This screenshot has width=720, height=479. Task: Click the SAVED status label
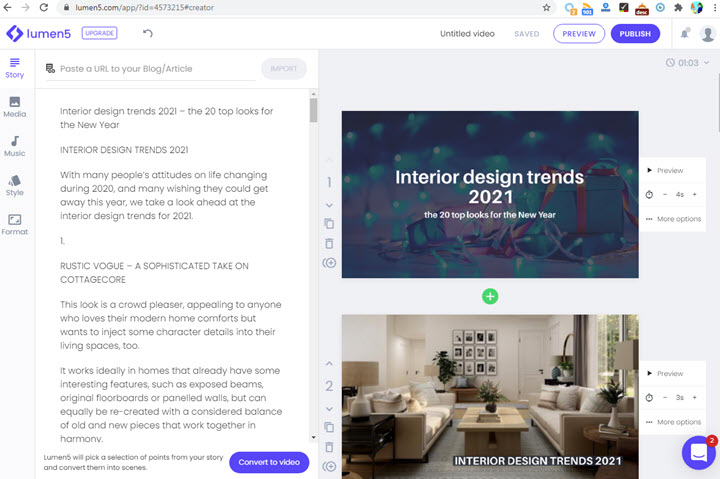pos(526,34)
